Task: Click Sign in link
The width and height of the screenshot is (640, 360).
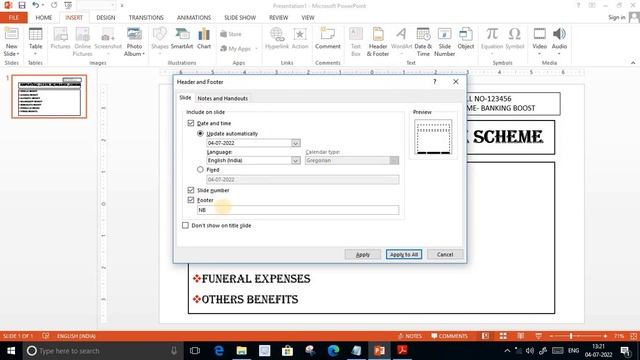Action: pos(616,17)
